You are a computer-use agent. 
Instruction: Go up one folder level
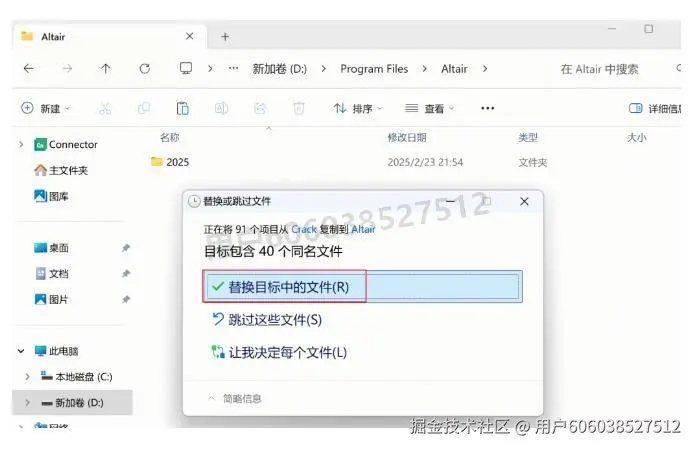click(x=105, y=69)
